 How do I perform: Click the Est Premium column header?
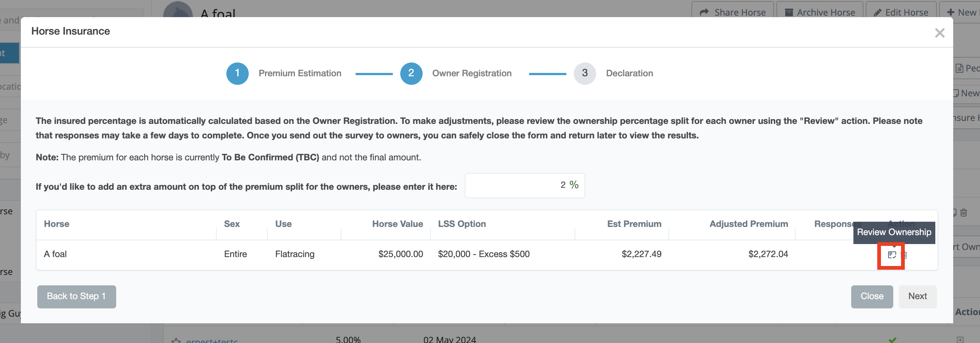[x=634, y=224]
